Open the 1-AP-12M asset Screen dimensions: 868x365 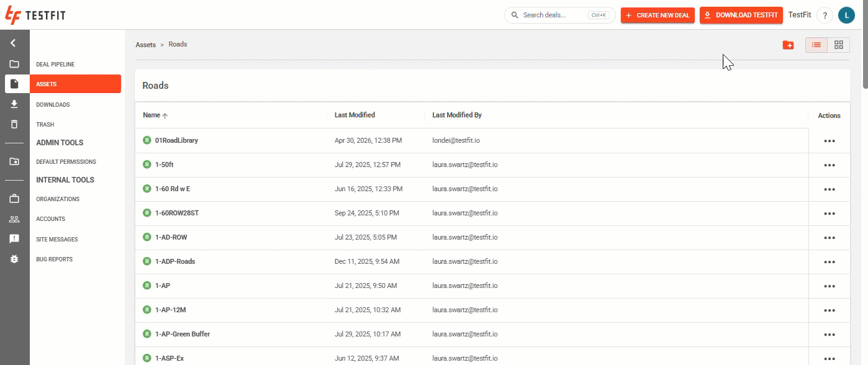click(x=170, y=310)
